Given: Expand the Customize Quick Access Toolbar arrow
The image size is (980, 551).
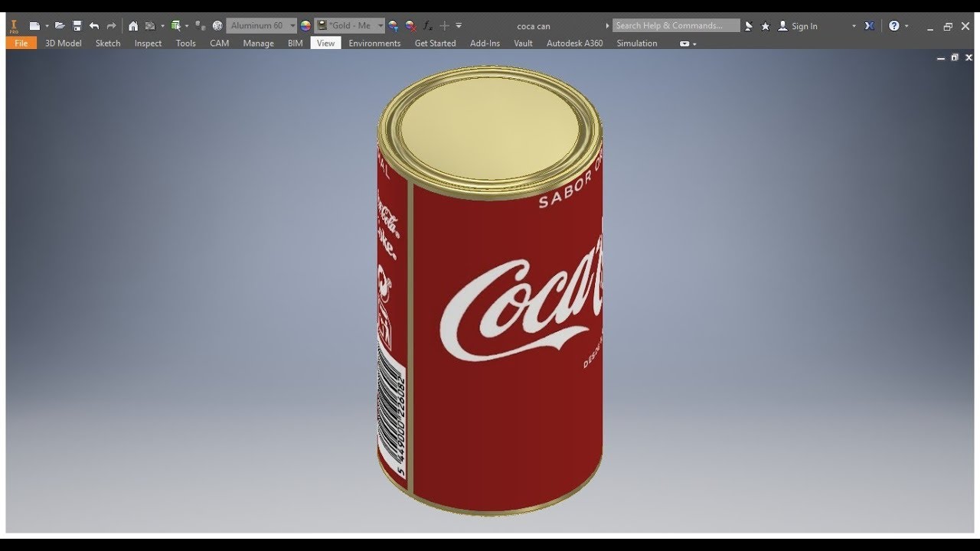Looking at the screenshot, I should pyautogui.click(x=459, y=26).
